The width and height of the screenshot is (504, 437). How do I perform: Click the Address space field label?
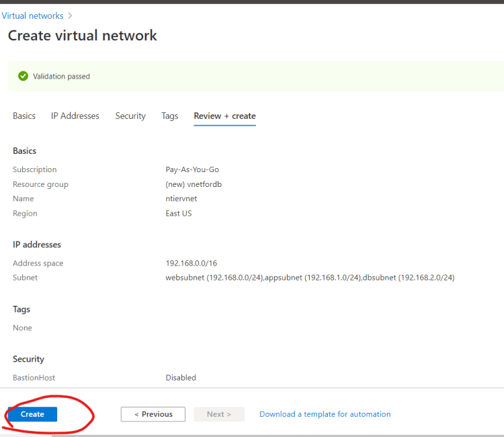point(38,264)
